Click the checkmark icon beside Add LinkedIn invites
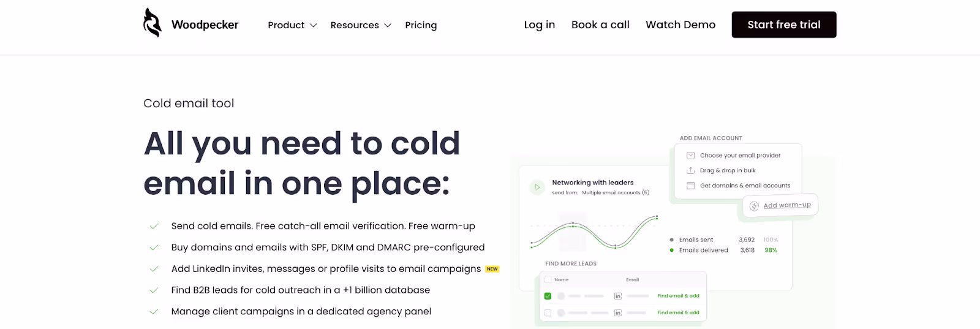The height and width of the screenshot is (329, 980). click(154, 270)
